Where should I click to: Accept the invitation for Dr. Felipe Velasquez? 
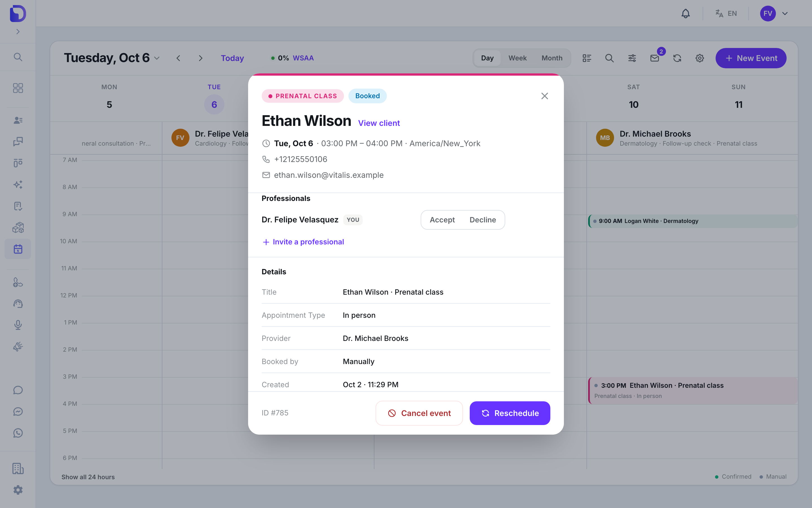(442, 220)
